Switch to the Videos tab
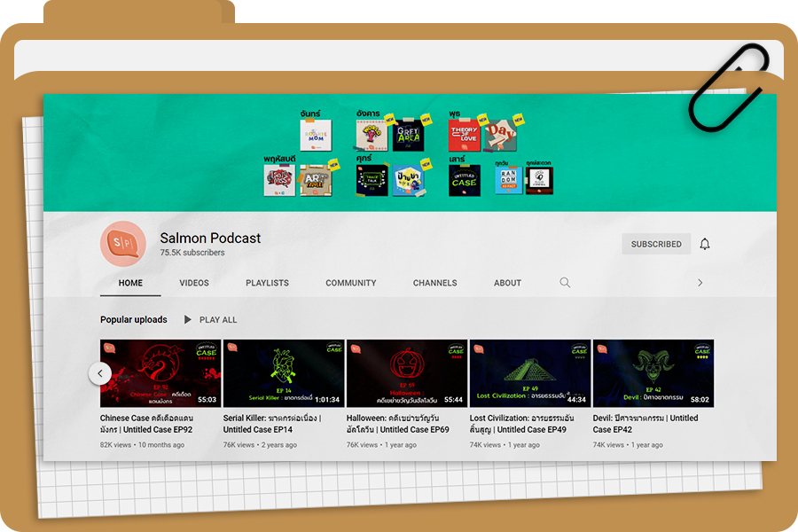Image resolution: width=798 pixels, height=532 pixels. [x=194, y=283]
